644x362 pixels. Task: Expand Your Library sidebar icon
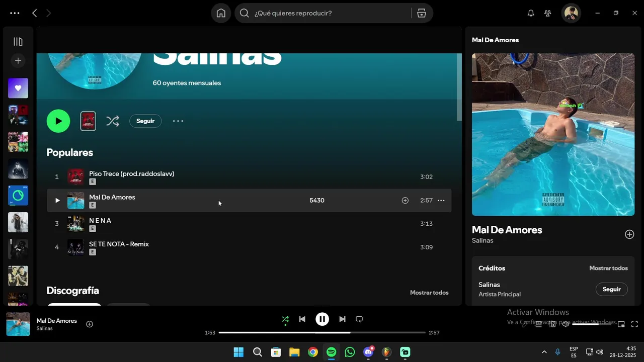coord(18,42)
